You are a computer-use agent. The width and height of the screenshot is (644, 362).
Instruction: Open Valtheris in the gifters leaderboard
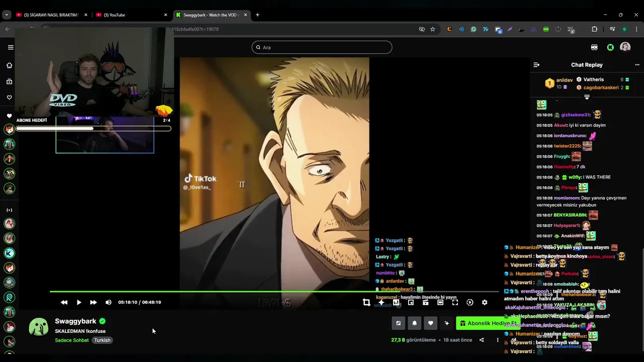coord(594,79)
